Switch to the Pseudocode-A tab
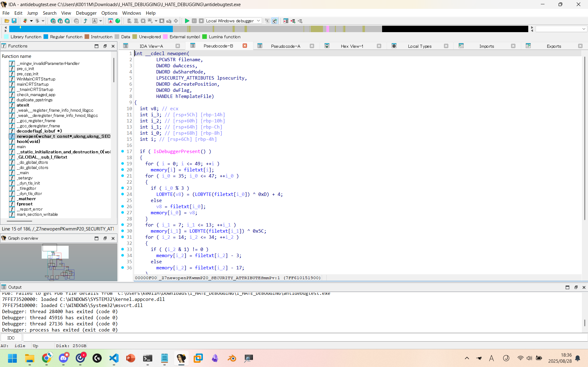Screen dimensions: 588x367 (286, 46)
